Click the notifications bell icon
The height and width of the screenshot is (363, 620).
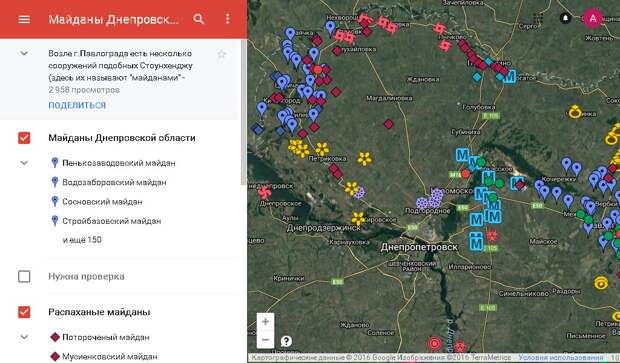(x=565, y=18)
